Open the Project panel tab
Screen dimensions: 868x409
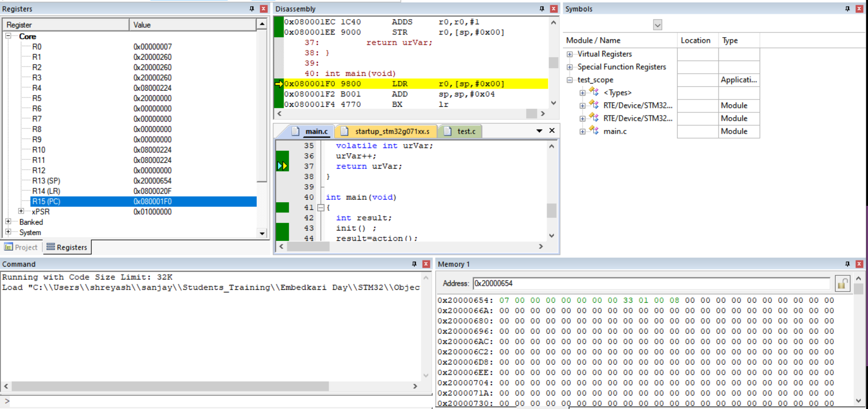coord(22,248)
